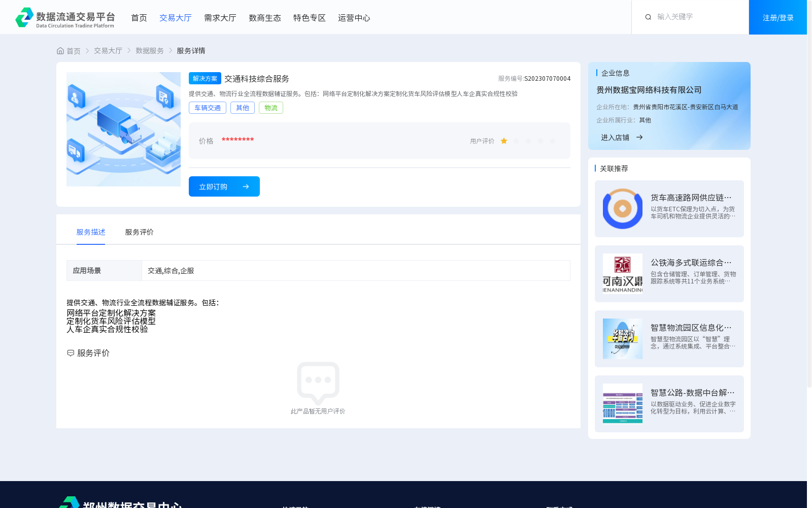The image size is (812, 508).
Task: Click the second rating star
Action: pos(516,141)
